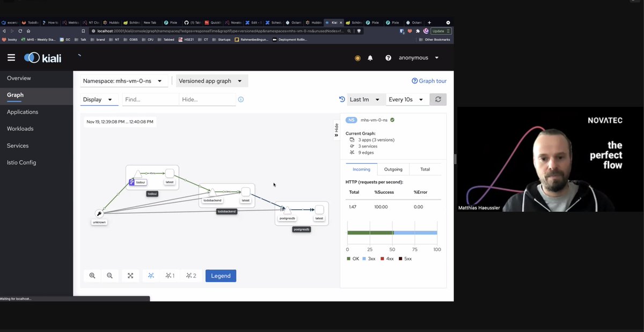Click the todobackend app box label
Viewport: 644px width, 332px height.
point(226,211)
